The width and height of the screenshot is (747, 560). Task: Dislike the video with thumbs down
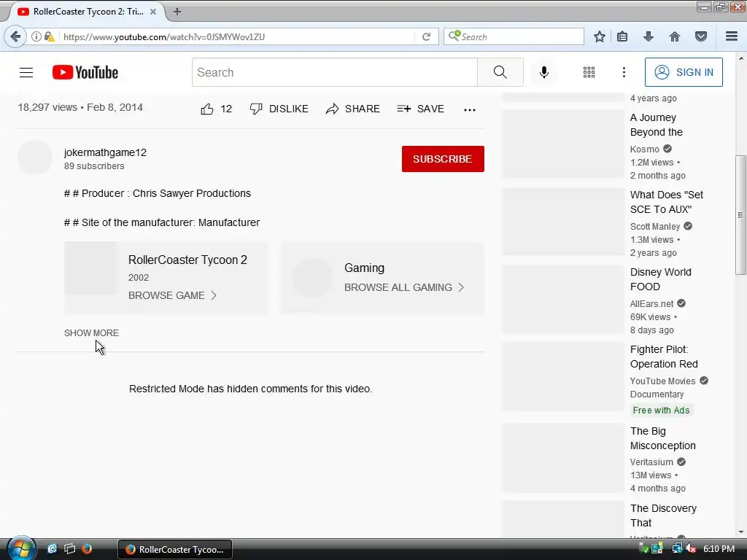(279, 109)
